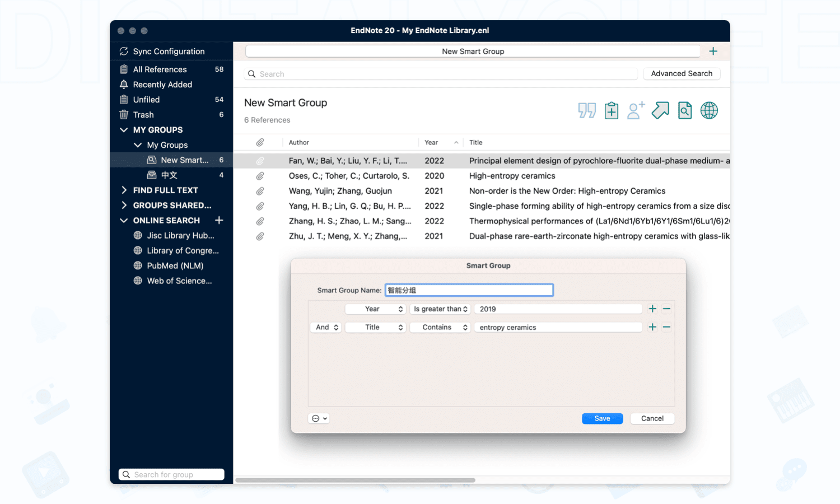Viewport: 840px width, 504px height.
Task: Click the online search globe icon
Action: tap(709, 110)
